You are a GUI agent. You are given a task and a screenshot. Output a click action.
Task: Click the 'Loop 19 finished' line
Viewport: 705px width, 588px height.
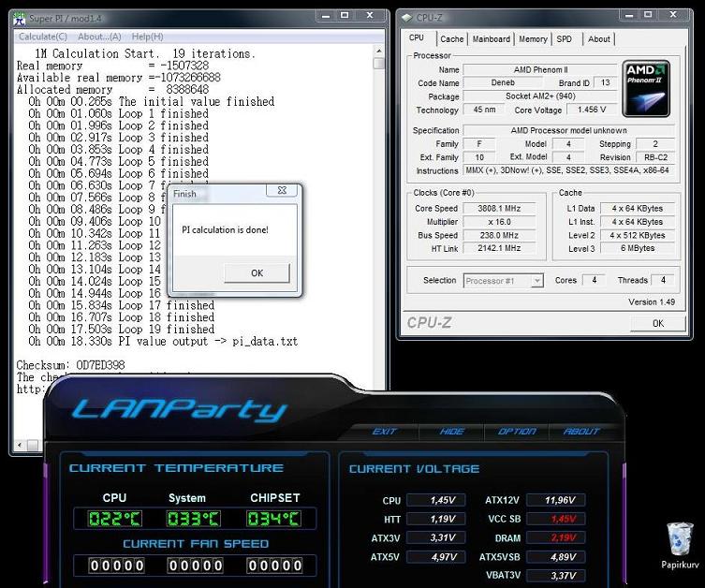point(122,329)
